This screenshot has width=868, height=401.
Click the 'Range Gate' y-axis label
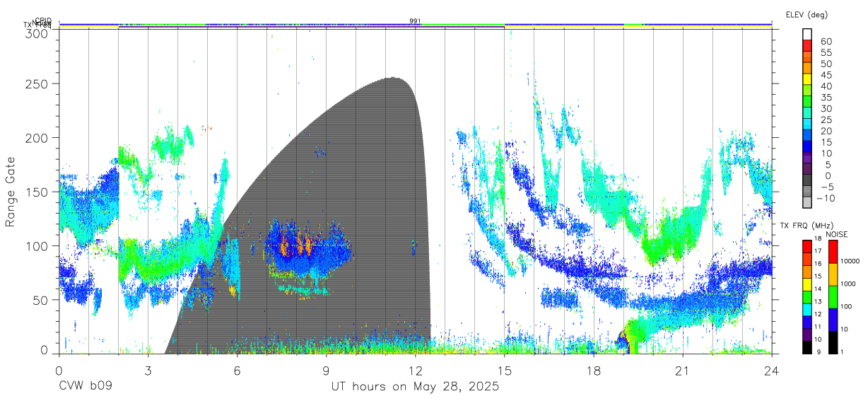click(11, 191)
